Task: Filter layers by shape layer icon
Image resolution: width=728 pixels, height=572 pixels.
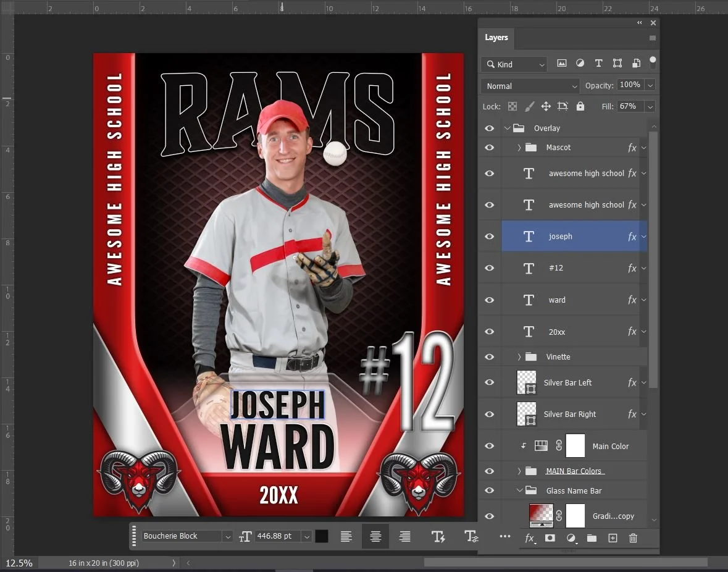Action: (x=617, y=63)
